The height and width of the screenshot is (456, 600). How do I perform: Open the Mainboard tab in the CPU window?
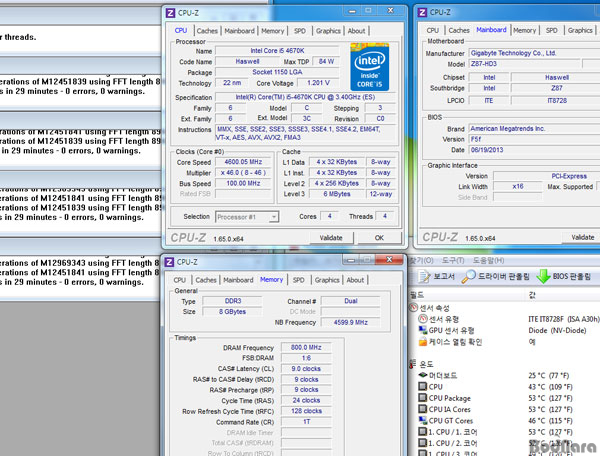239,31
